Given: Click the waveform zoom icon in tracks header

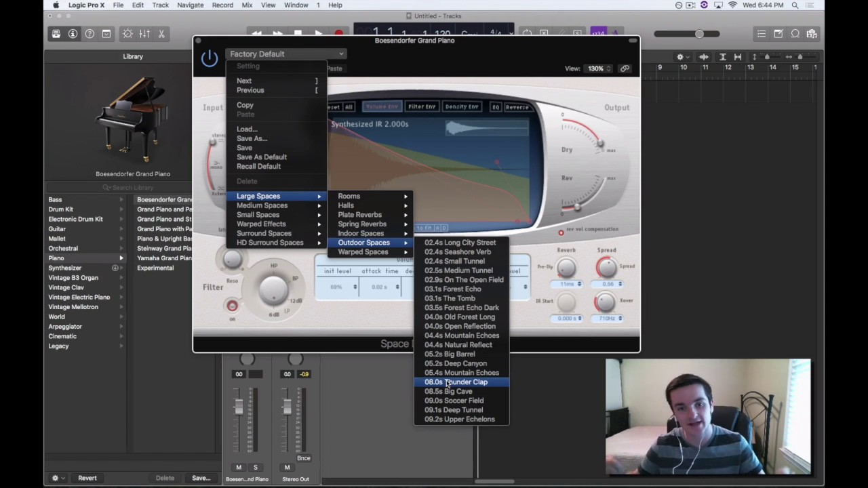Looking at the screenshot, I should pos(704,57).
